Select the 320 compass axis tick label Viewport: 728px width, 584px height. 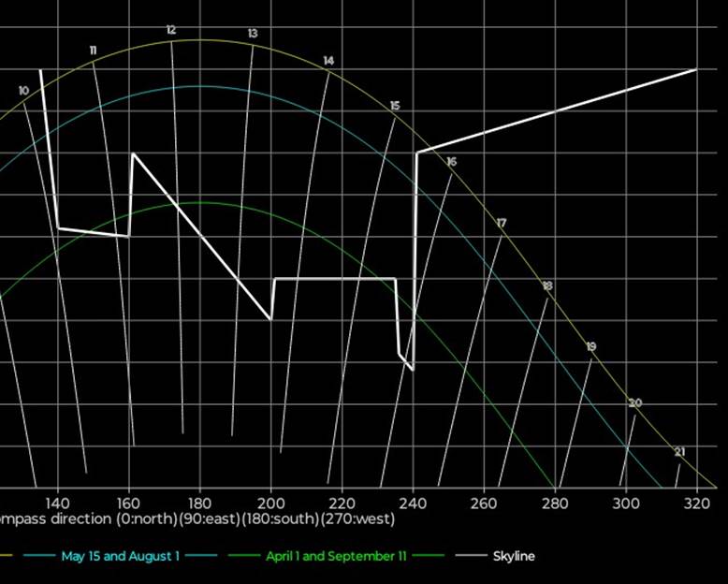[696, 502]
